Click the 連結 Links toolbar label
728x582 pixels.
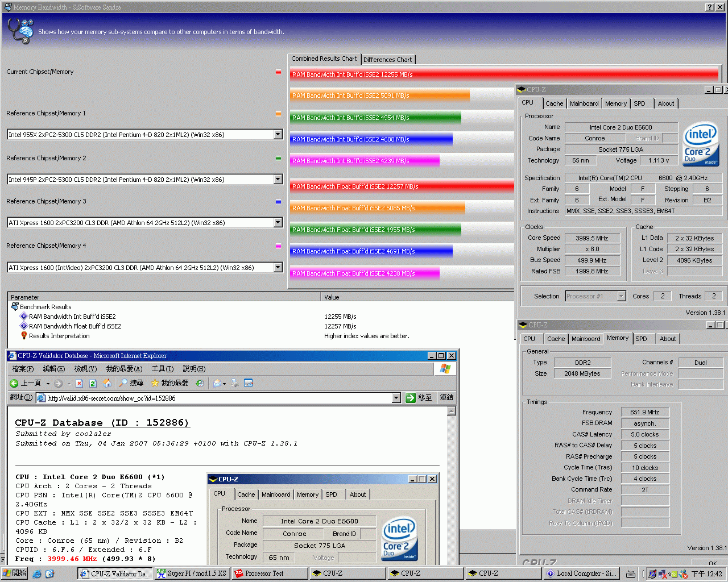pos(447,397)
